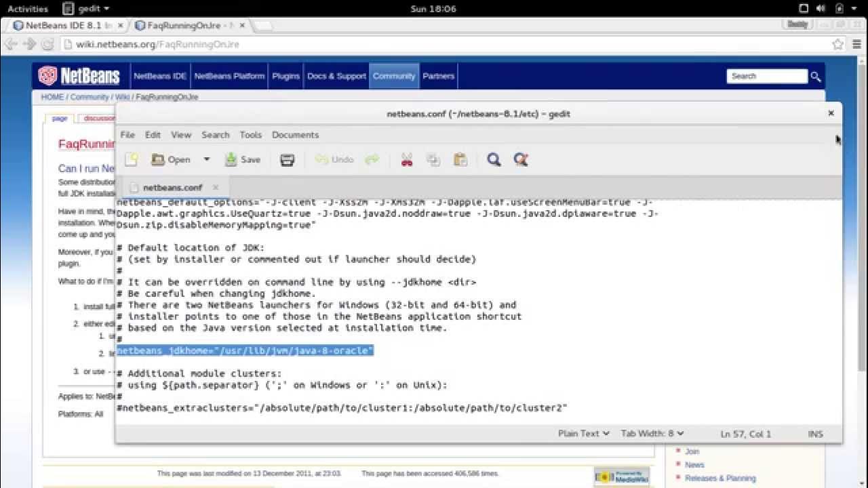Click the Sun 18:06 clock
Screen dimensions: 868x488
coord(433,9)
